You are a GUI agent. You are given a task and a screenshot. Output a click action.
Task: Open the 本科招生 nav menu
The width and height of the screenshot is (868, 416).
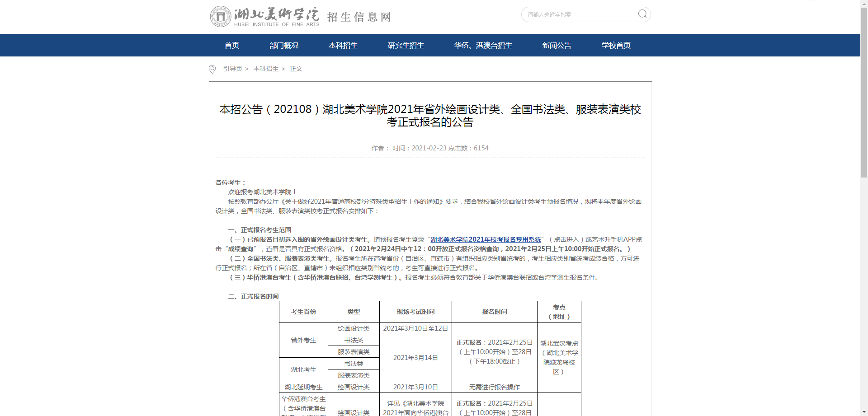tap(343, 45)
